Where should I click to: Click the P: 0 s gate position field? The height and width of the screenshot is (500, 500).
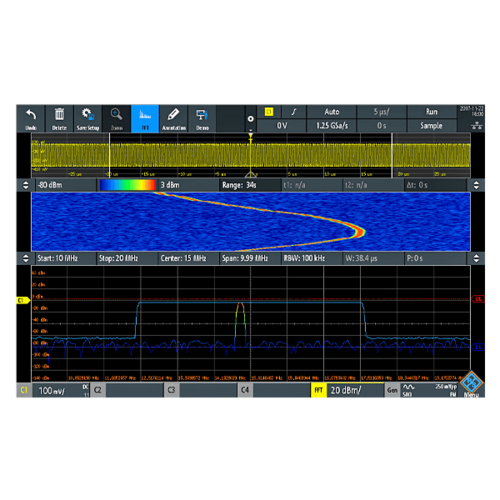[435, 258]
